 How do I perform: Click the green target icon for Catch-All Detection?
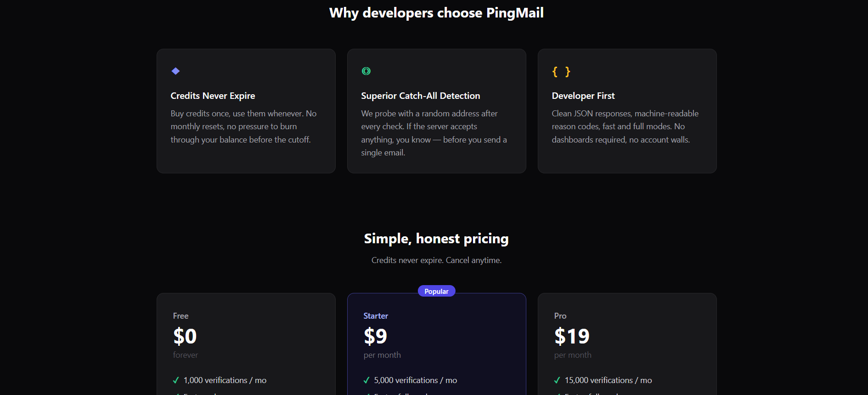pyautogui.click(x=366, y=71)
